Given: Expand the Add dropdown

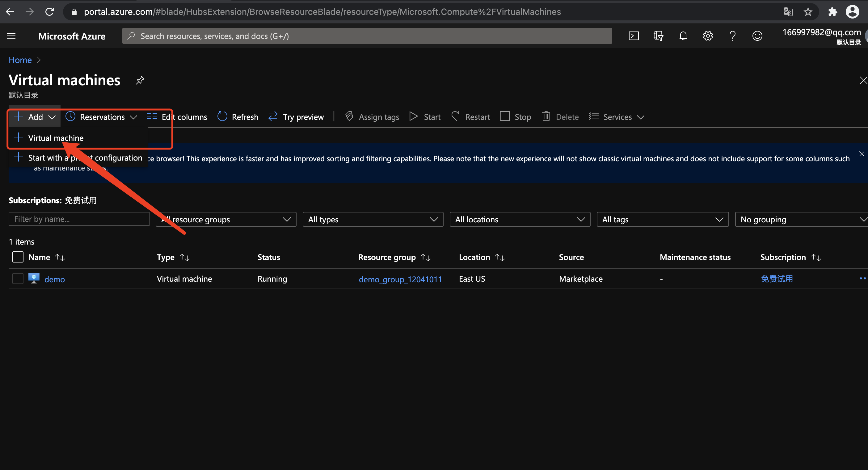Looking at the screenshot, I should coord(35,117).
